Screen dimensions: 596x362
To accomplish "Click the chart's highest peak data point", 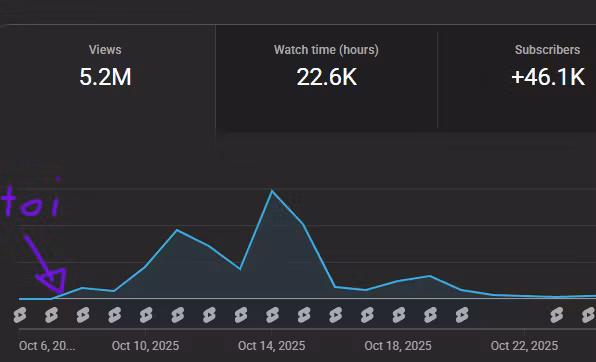I will click(272, 191).
